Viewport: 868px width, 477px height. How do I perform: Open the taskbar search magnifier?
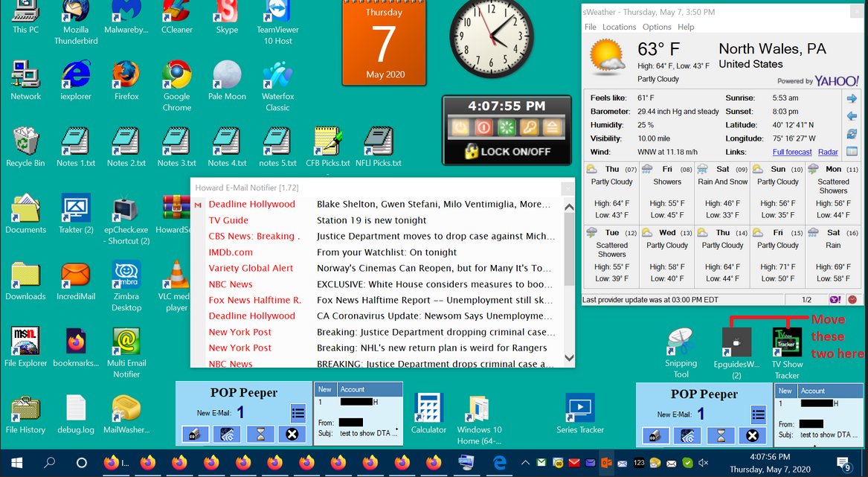coord(50,463)
